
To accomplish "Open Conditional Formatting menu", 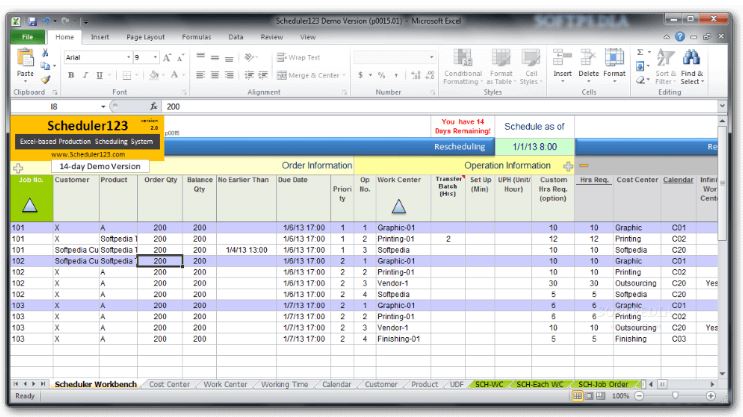I will [x=462, y=67].
